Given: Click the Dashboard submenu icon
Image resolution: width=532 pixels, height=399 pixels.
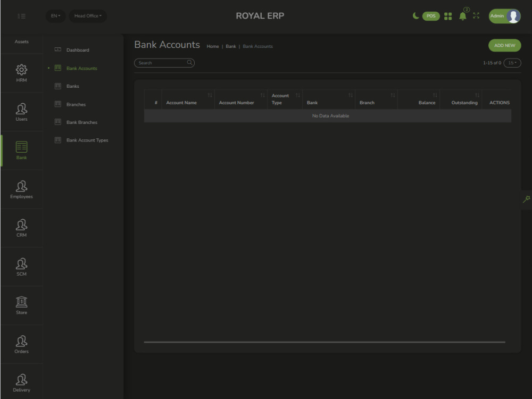Looking at the screenshot, I should [x=57, y=49].
